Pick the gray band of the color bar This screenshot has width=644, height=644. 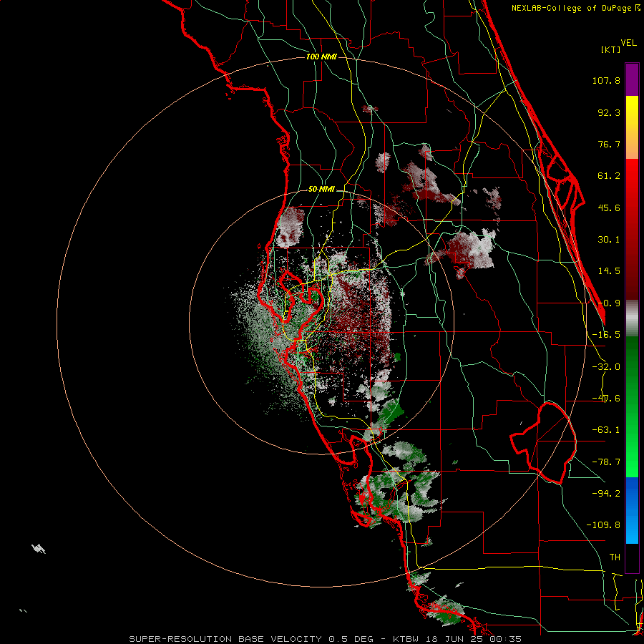point(632,318)
